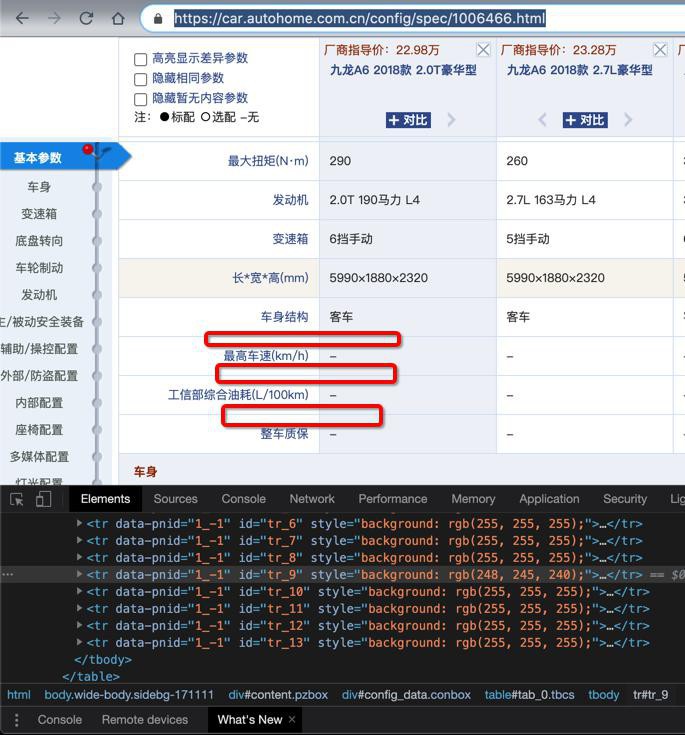The width and height of the screenshot is (685, 735).
Task: Jump to 发动机 section in the sidebar
Action: coord(39,295)
